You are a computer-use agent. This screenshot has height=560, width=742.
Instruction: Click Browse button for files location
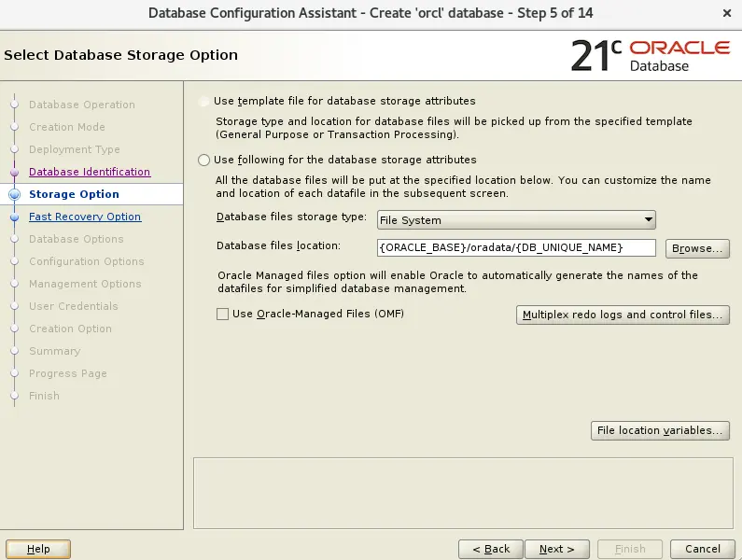(697, 248)
